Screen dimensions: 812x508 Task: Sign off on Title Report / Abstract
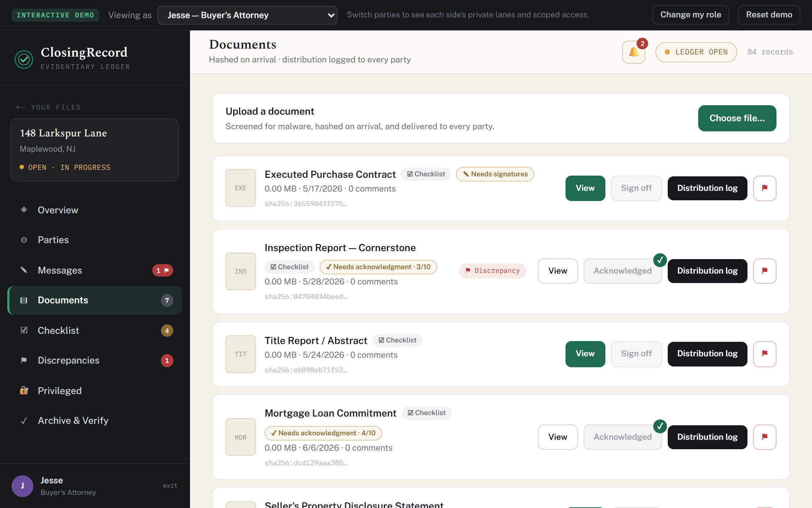pos(636,353)
